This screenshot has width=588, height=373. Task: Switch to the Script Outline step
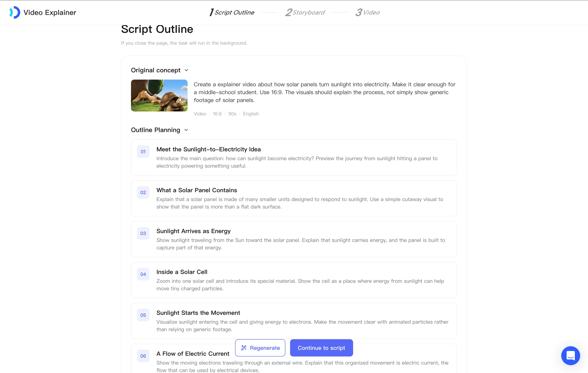[x=232, y=12]
